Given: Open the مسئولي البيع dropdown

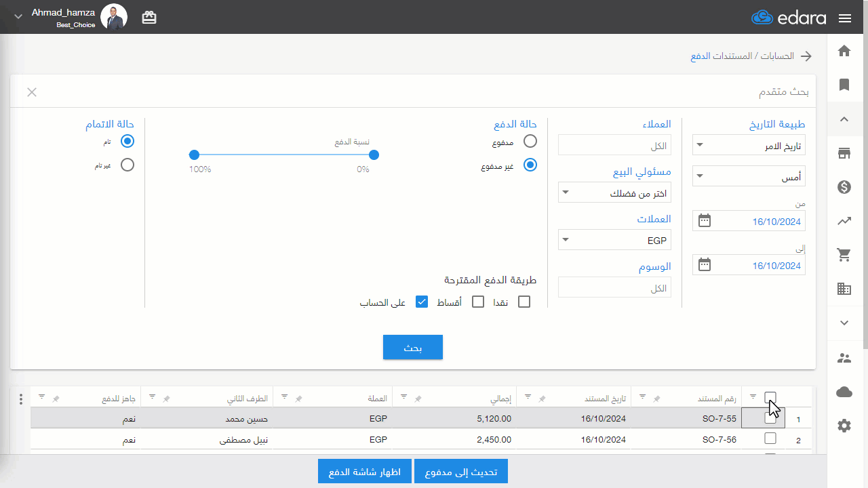Looking at the screenshot, I should point(614,192).
